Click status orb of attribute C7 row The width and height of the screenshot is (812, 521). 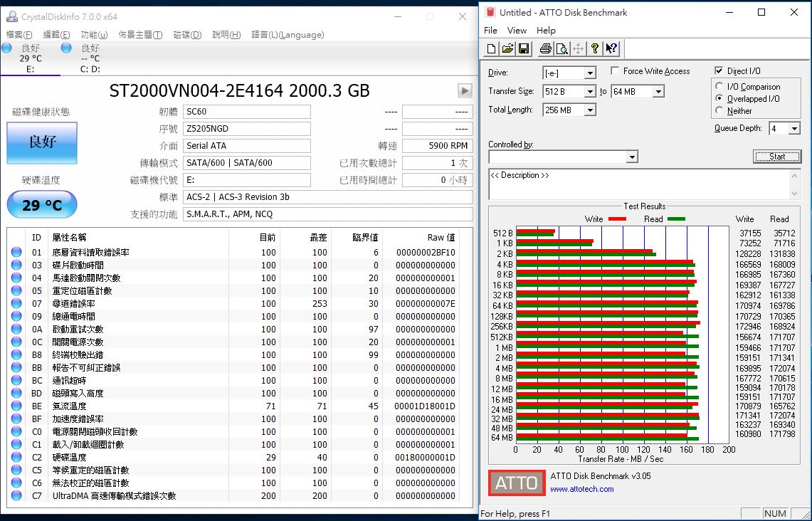[16, 495]
